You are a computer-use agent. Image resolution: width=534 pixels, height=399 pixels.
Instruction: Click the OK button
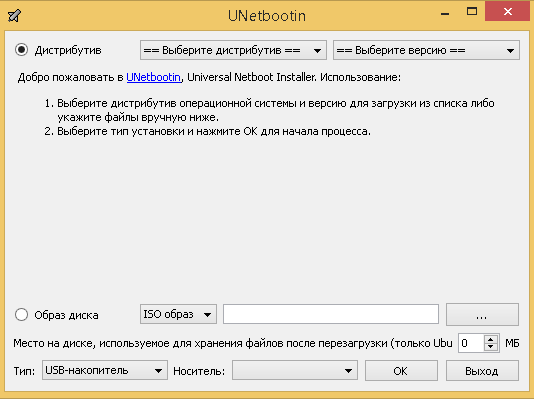(x=401, y=370)
